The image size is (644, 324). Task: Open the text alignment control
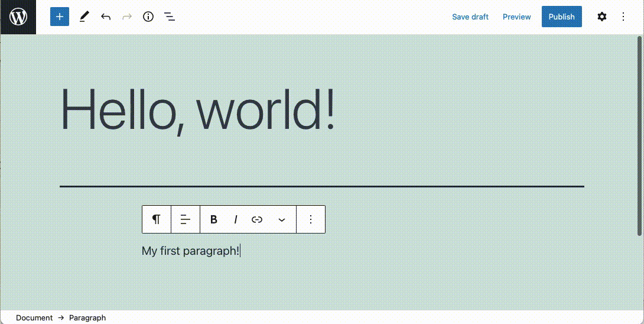(x=186, y=219)
